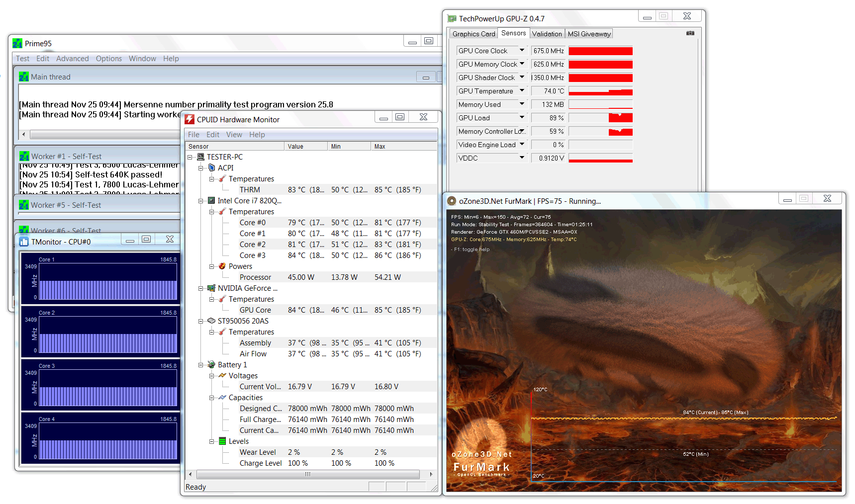Select the Sensors tab in GPU-Z
This screenshot has height=504, width=855.
point(513,33)
